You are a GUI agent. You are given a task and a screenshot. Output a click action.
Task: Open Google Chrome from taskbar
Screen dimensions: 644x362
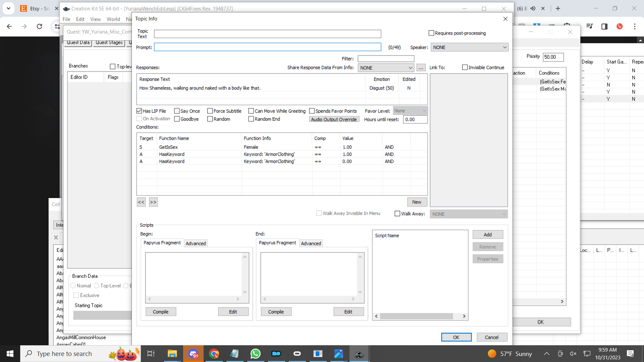[214, 354]
